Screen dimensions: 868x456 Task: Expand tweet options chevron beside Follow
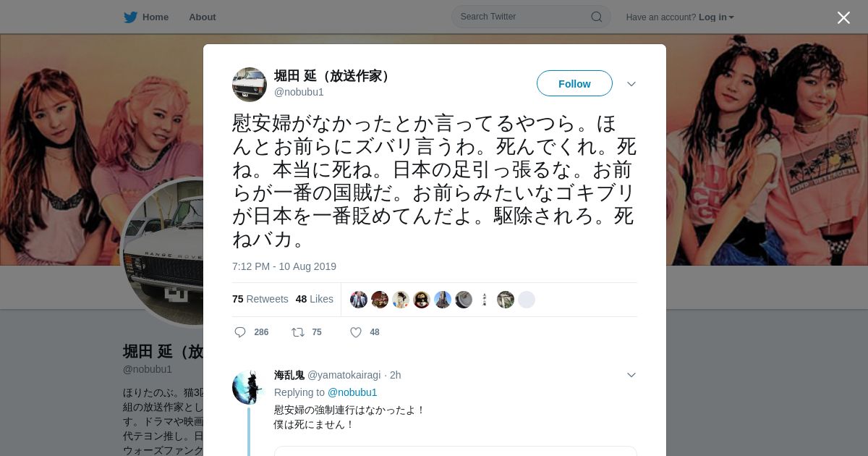click(631, 84)
